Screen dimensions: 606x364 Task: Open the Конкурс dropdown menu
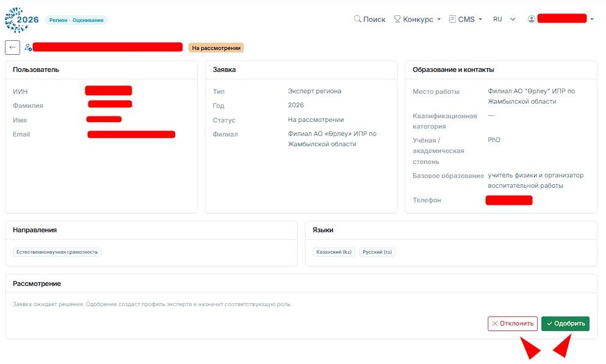(x=417, y=19)
